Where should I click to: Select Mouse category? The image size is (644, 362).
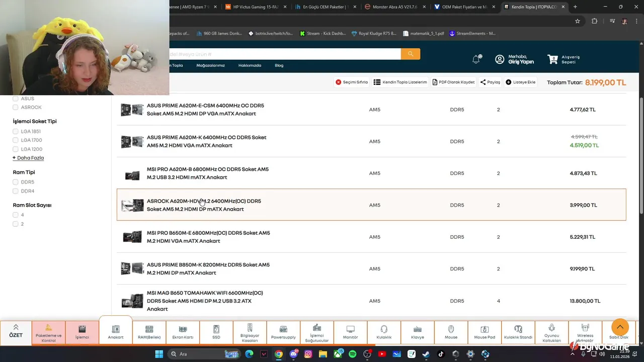pos(451,333)
